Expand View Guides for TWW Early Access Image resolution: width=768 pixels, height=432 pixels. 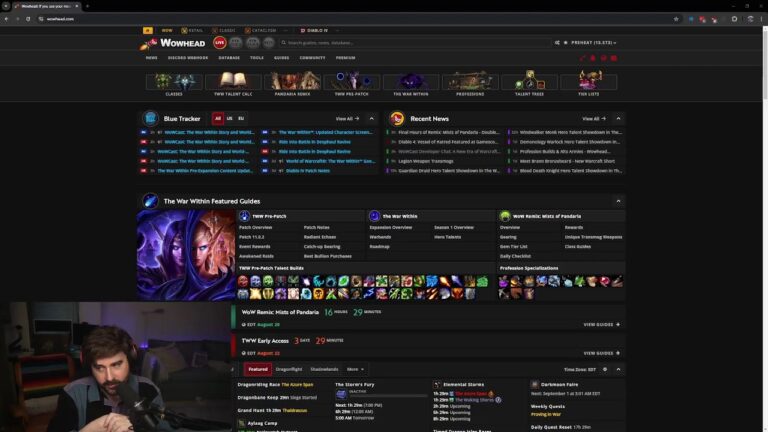(601, 353)
